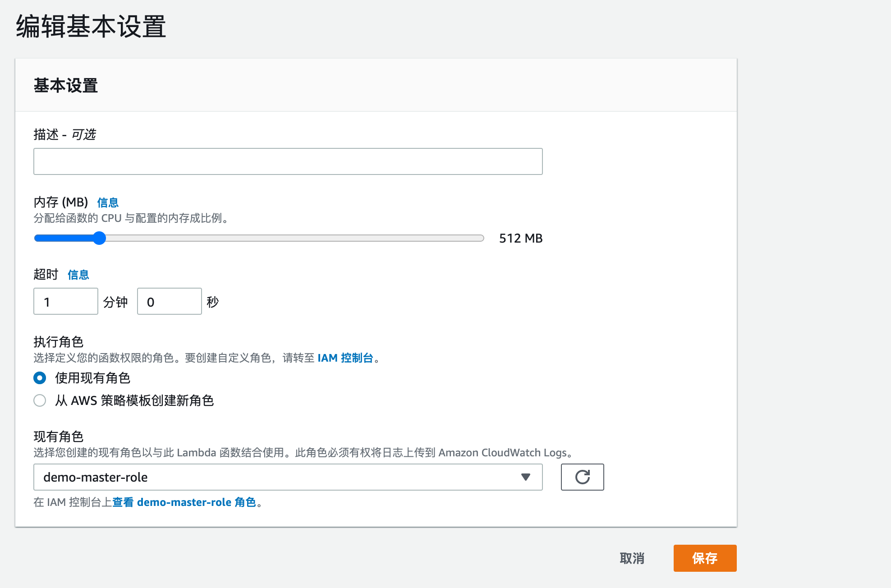Viewport: 891px width, 588px height.
Task: Click the 从 AWS 策略模板创建新角色 label text
Action: 134,400
